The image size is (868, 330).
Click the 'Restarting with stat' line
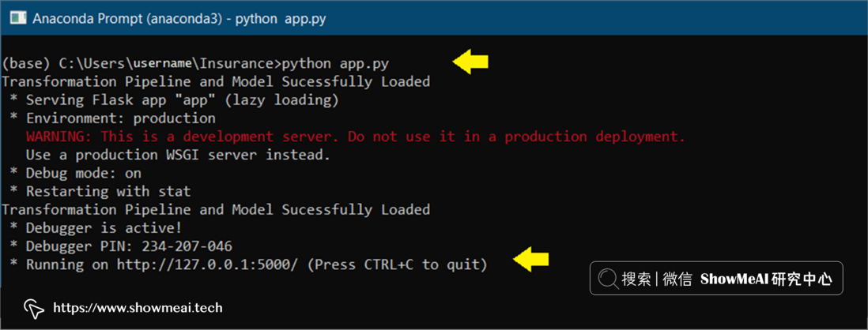[x=108, y=192]
